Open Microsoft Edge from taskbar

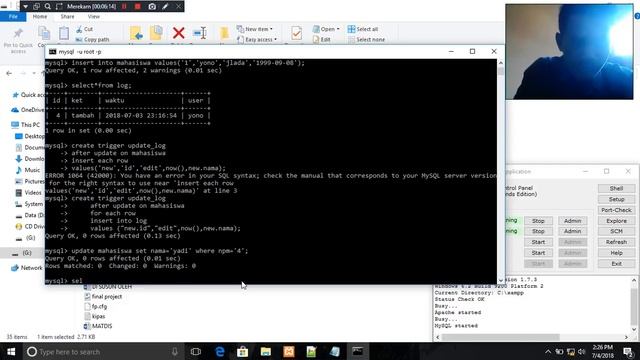(x=220, y=351)
